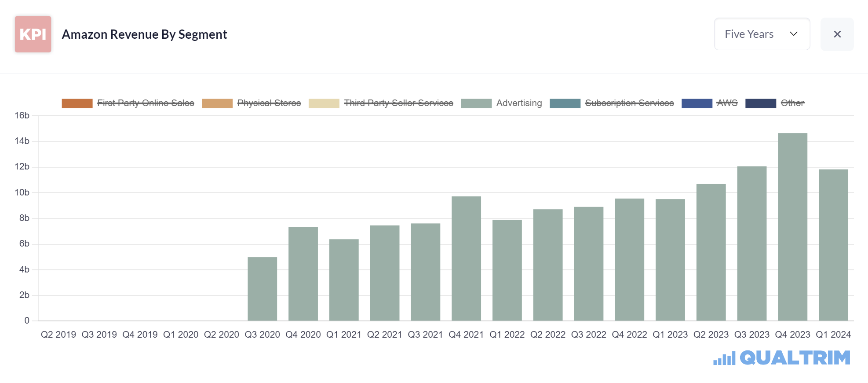
Task: Toggle Advertising series legend label
Action: (x=519, y=103)
